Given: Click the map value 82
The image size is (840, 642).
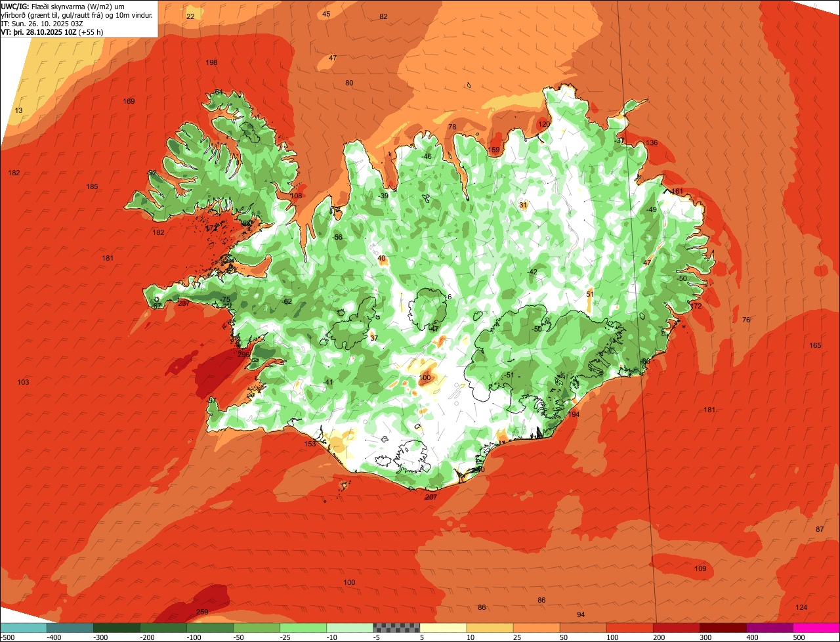Looking at the screenshot, I should [x=383, y=16].
